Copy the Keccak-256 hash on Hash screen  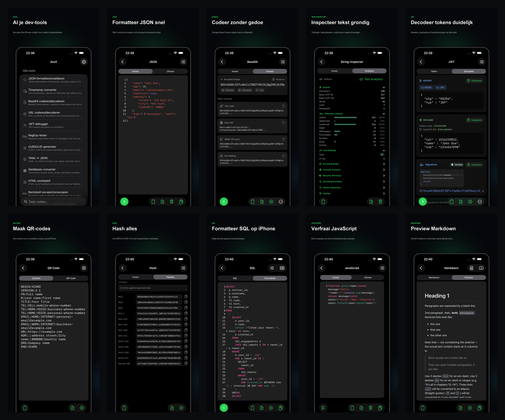(x=186, y=363)
